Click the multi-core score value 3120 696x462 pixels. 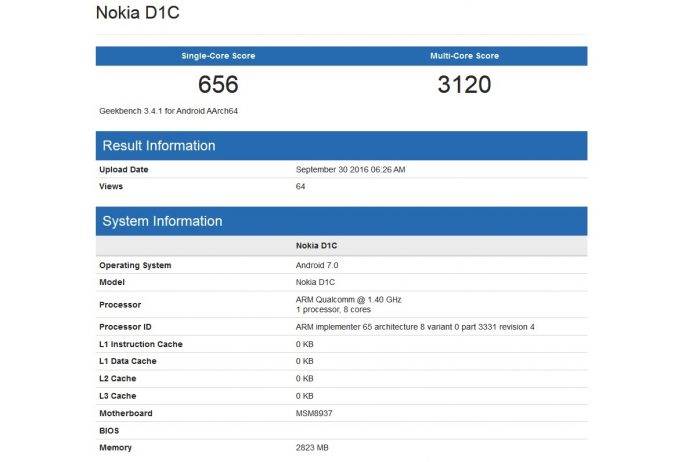pyautogui.click(x=464, y=84)
